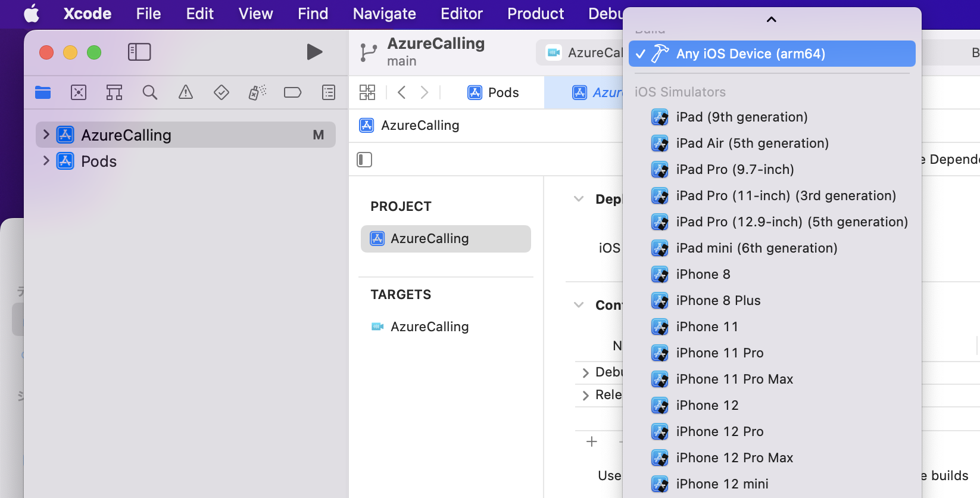Open the Product menu
980x498 pixels.
point(535,14)
